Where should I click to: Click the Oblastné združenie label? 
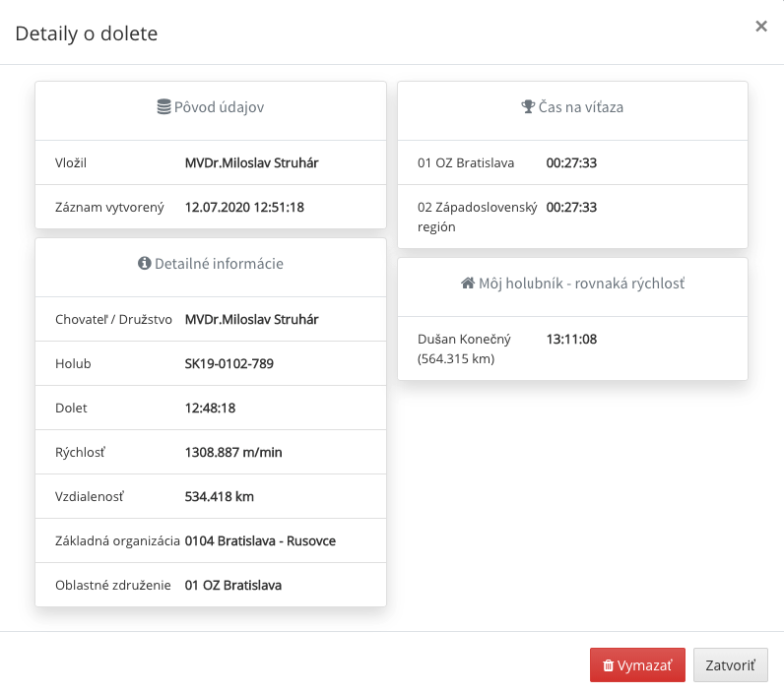pyautogui.click(x=113, y=585)
